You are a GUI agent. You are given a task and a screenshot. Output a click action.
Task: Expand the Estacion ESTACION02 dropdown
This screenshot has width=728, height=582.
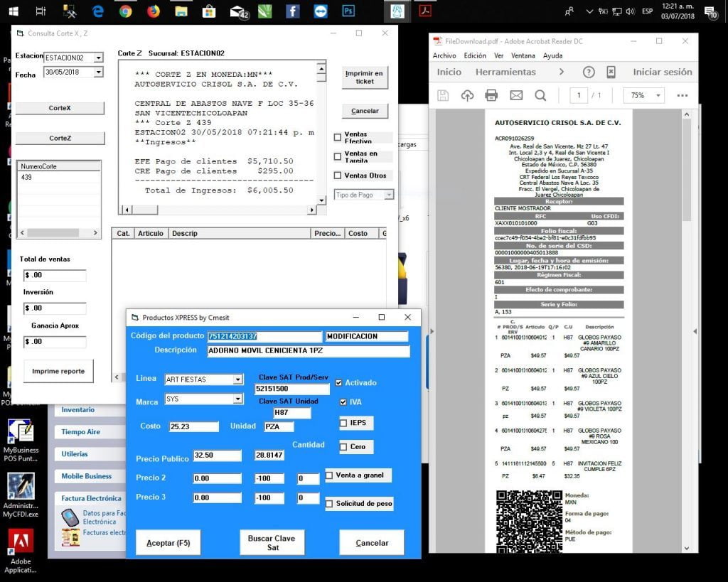98,58
